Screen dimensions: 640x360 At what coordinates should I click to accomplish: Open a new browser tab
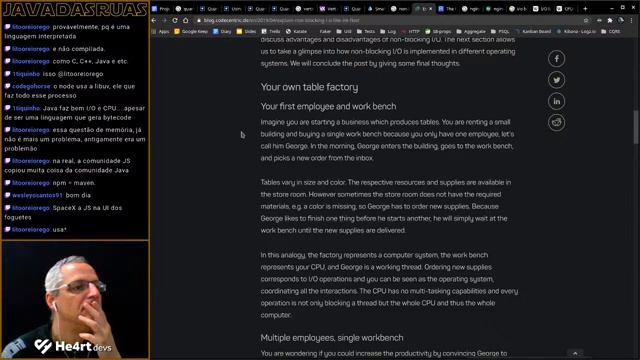(585, 9)
